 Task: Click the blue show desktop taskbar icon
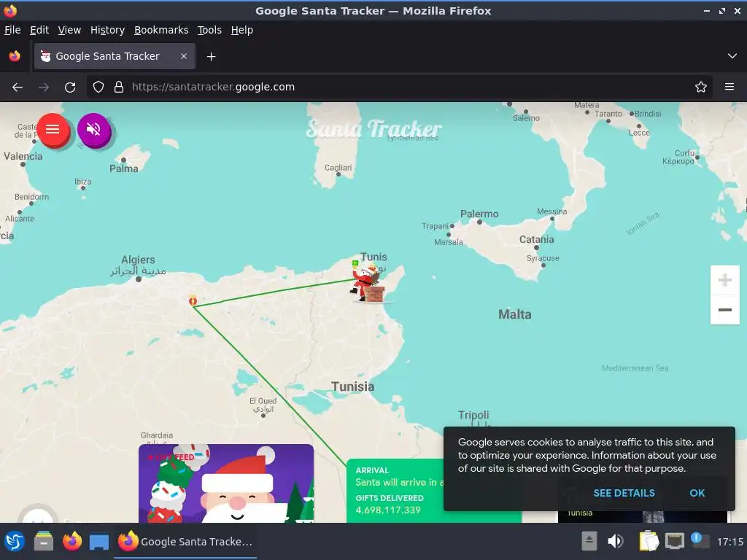pos(99,542)
